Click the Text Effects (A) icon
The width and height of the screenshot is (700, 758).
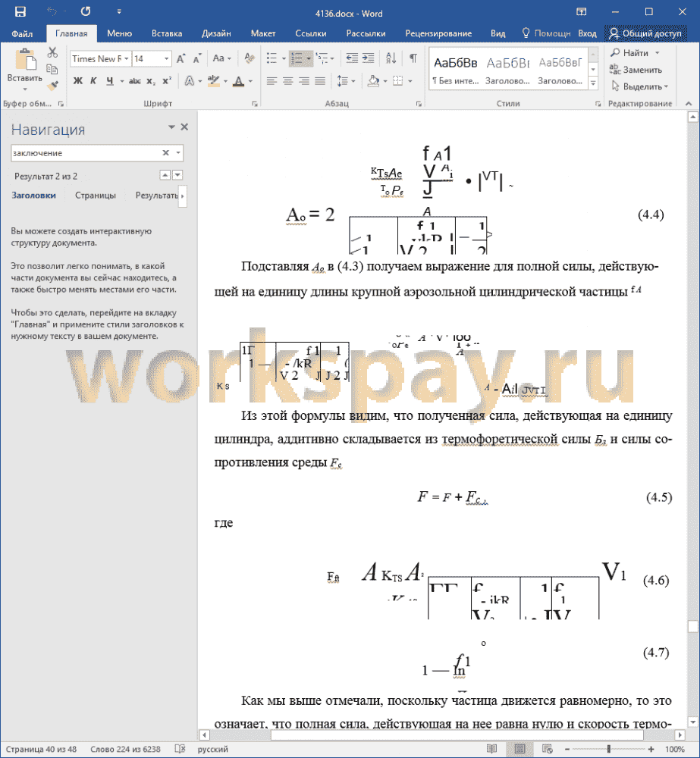(190, 81)
